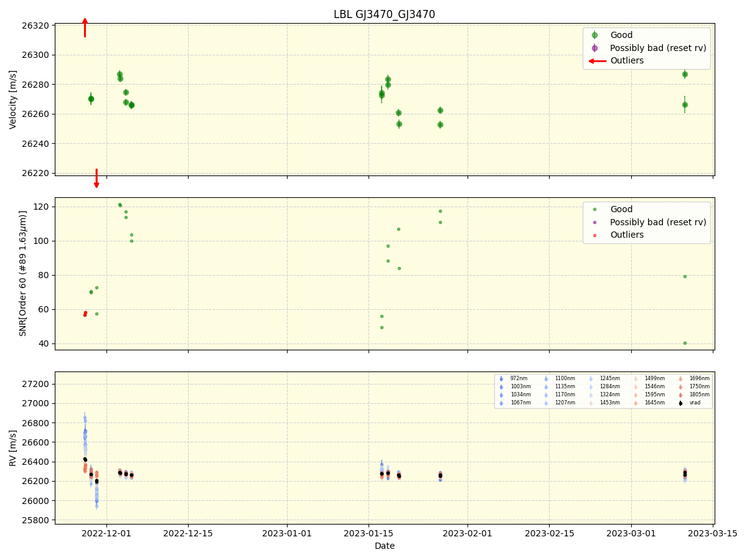
Task: Click the 2023-03-01 date tick label
Action: coord(631,533)
